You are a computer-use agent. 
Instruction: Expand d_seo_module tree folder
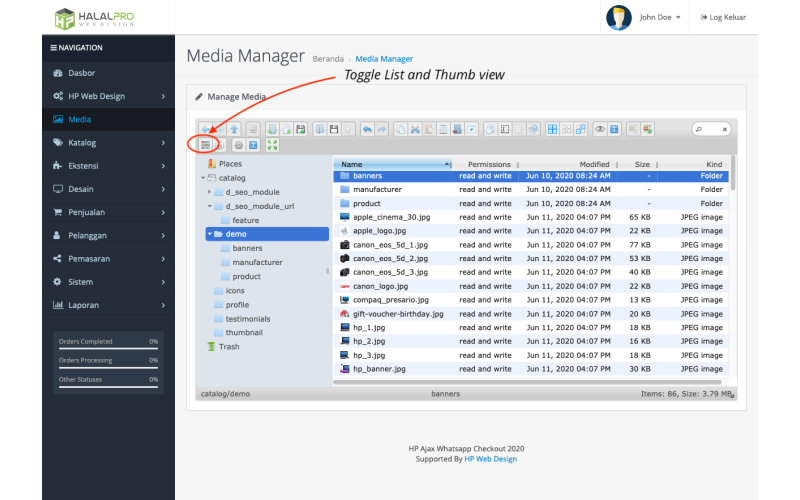coord(209,192)
